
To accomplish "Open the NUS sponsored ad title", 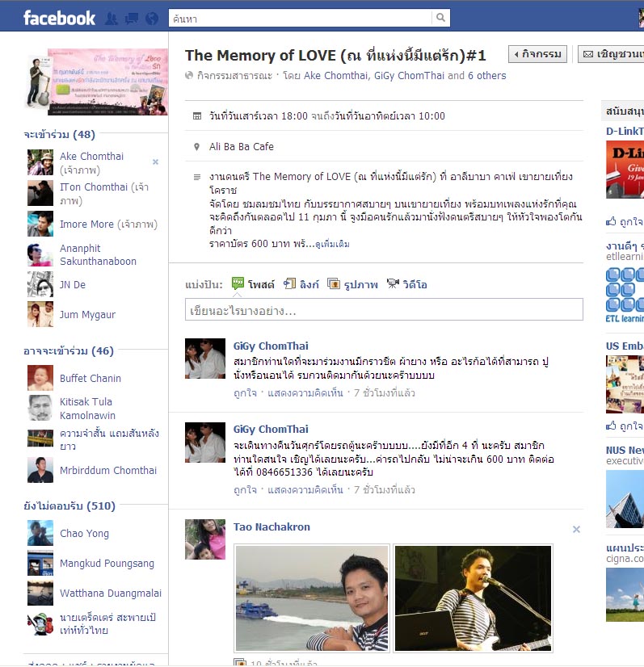I will 625,450.
